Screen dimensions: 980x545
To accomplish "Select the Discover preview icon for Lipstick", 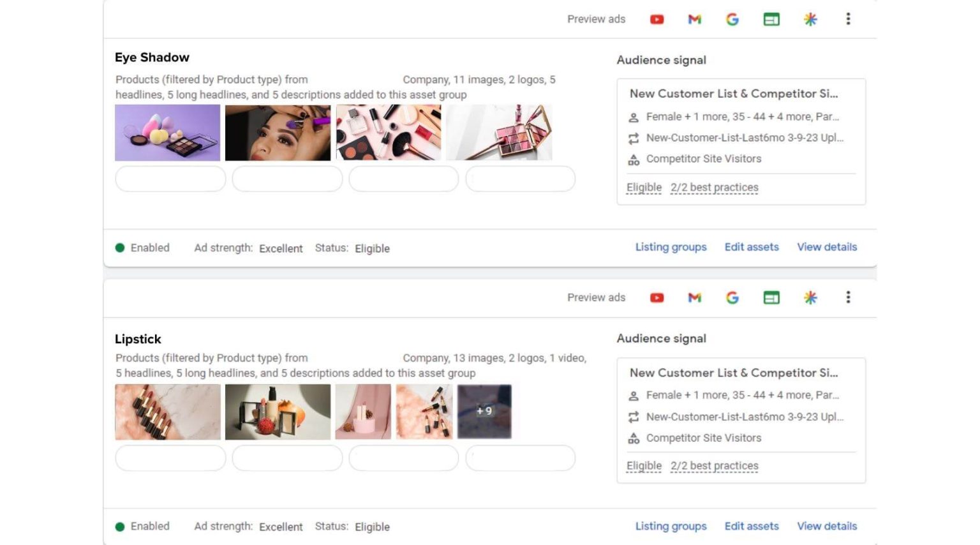I will point(810,297).
